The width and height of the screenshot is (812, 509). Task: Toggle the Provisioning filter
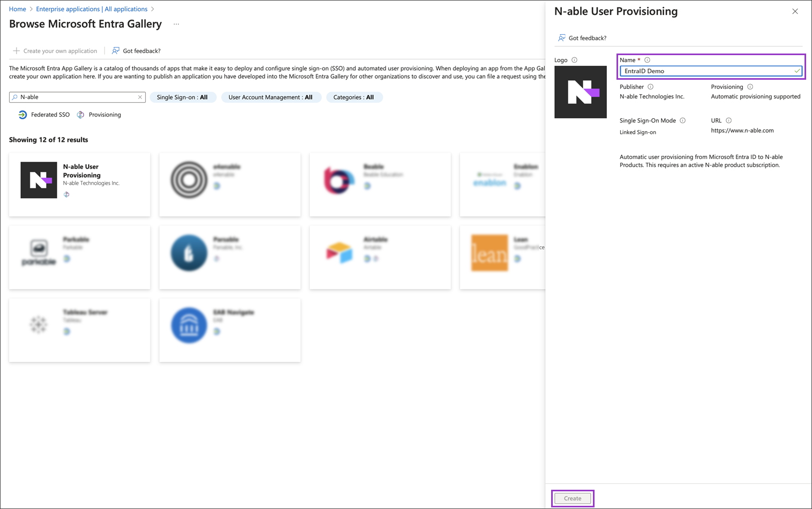99,115
